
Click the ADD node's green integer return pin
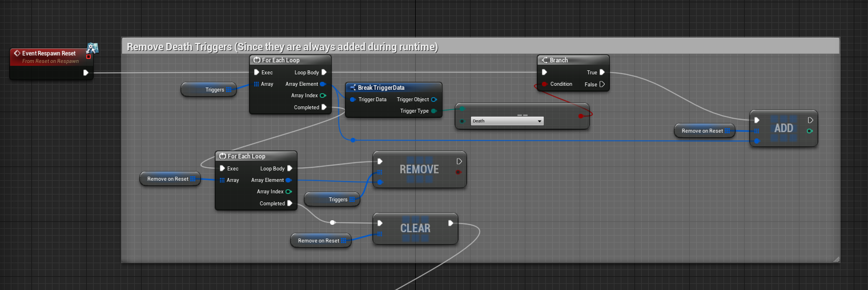pos(810,131)
